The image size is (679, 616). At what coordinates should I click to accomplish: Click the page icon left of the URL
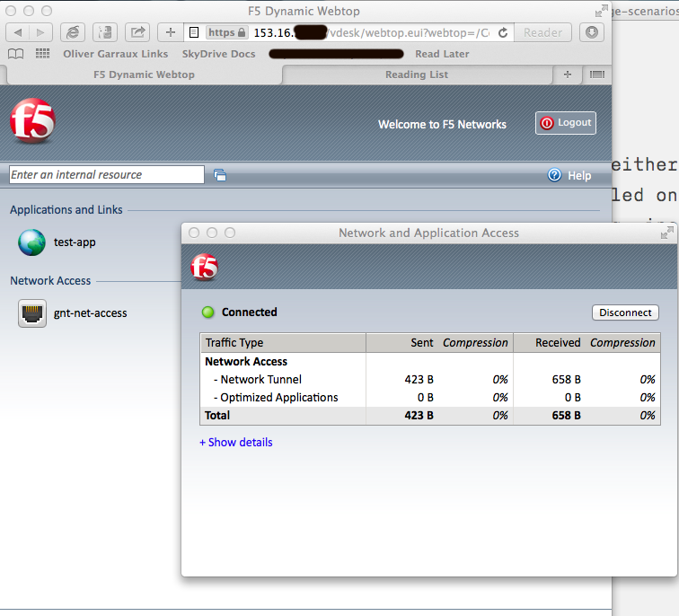pos(194,32)
